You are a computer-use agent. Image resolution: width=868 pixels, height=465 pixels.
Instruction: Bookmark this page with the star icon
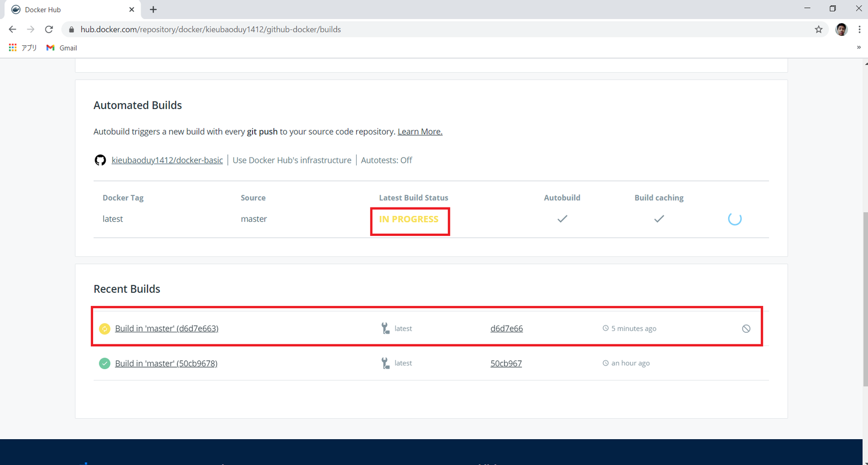[x=819, y=29]
